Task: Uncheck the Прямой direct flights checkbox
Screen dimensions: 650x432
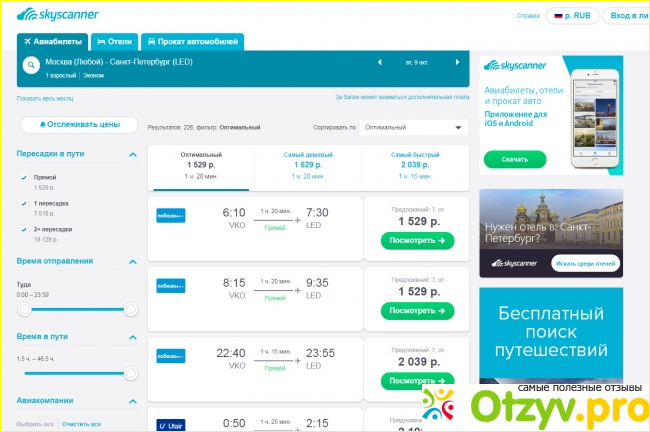Action: (x=24, y=176)
